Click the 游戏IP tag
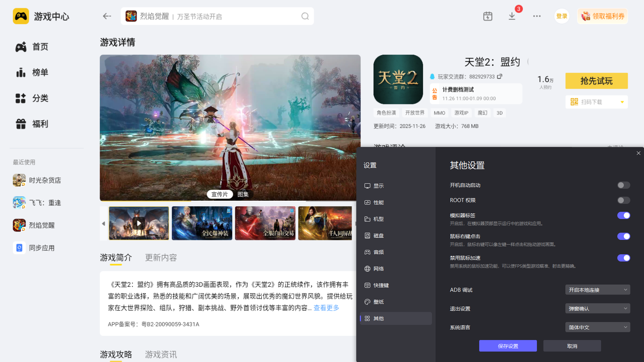Viewport: 644px width, 362px height. 461,113
